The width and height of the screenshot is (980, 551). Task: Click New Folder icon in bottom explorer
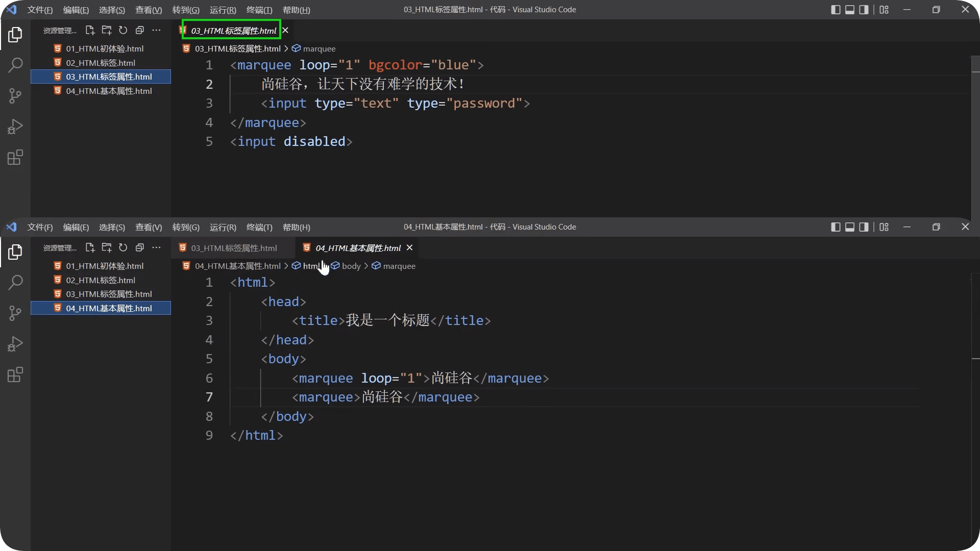pos(107,248)
